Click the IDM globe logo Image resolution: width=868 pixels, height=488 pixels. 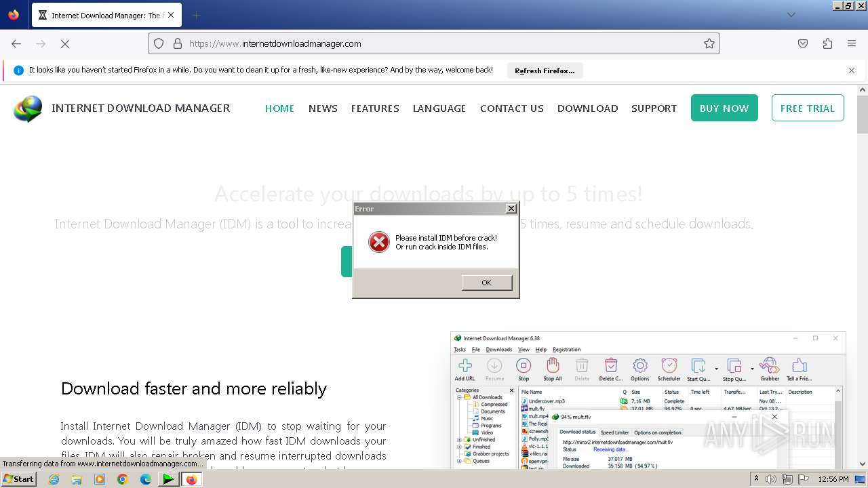coord(28,108)
